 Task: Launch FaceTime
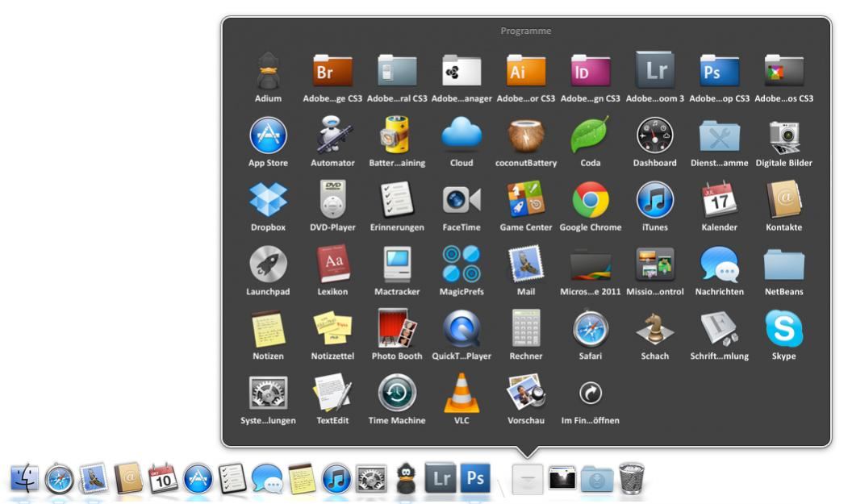[x=461, y=200]
